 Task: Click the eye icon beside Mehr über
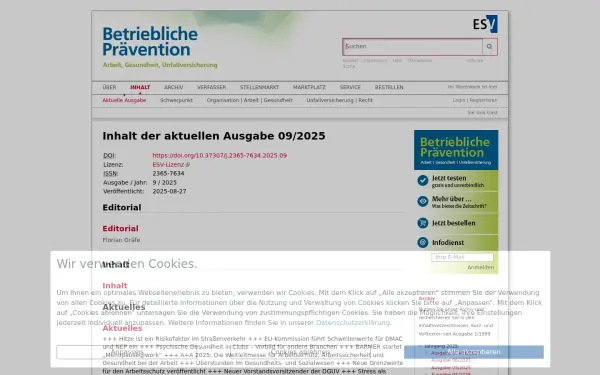pos(422,201)
